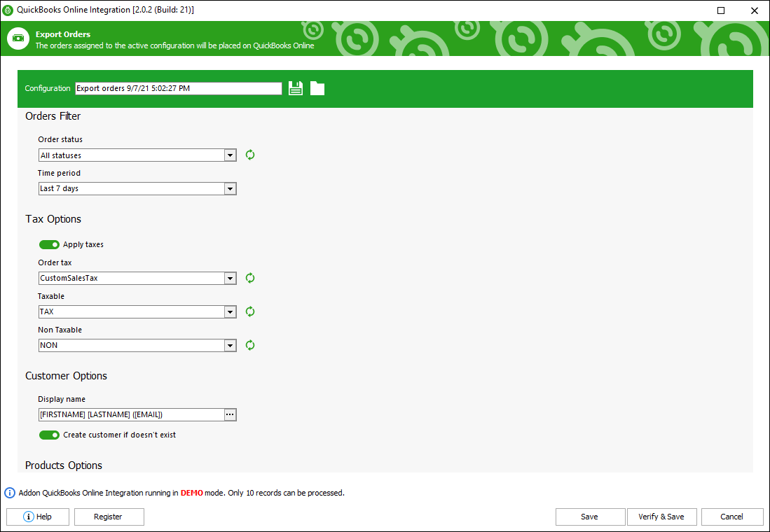Disable the Apply taxes toggle
Screen dimensions: 770x532
49,244
